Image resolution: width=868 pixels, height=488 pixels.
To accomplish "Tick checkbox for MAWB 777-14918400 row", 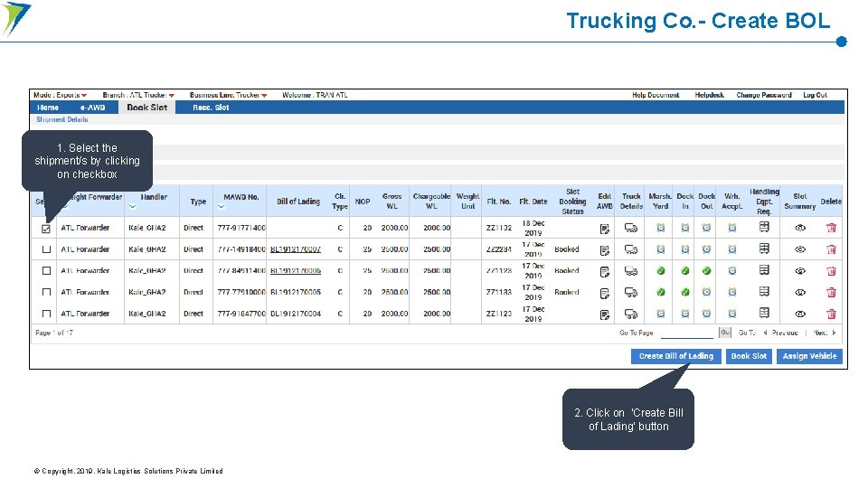I will pyautogui.click(x=46, y=249).
